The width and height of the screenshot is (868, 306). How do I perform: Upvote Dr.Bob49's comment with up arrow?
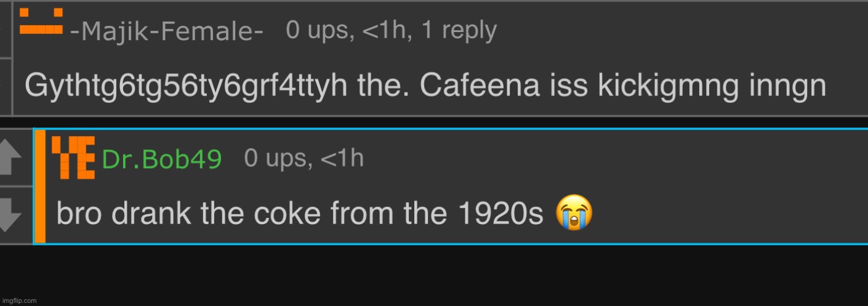[11, 157]
